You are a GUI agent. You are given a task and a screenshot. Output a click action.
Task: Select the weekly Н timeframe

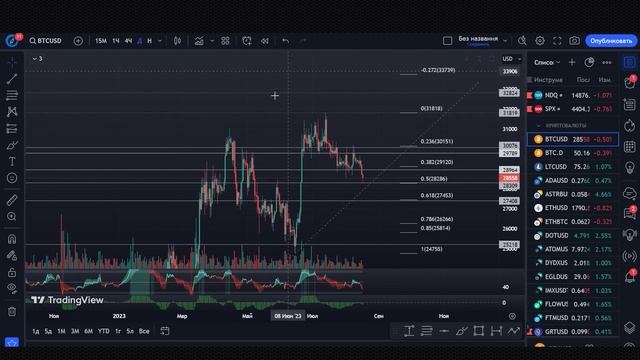149,41
